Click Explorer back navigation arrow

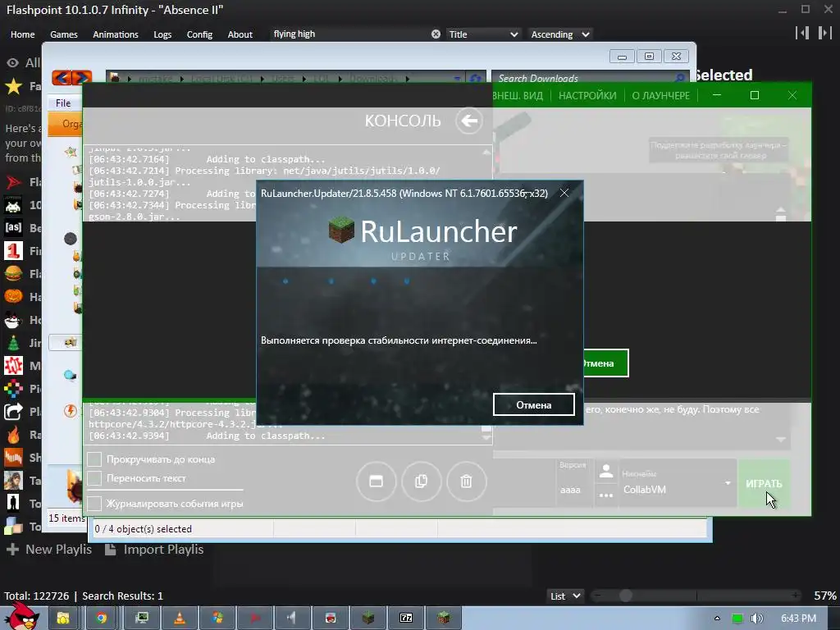tap(62, 78)
